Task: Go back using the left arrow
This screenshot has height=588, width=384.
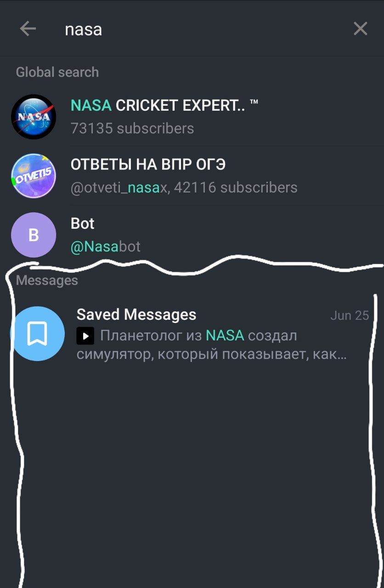Action: coord(28,29)
